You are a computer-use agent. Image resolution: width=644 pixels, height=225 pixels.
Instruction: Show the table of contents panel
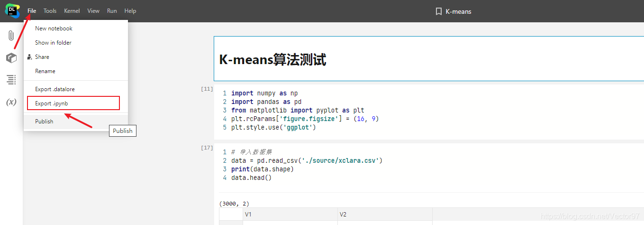[x=11, y=80]
